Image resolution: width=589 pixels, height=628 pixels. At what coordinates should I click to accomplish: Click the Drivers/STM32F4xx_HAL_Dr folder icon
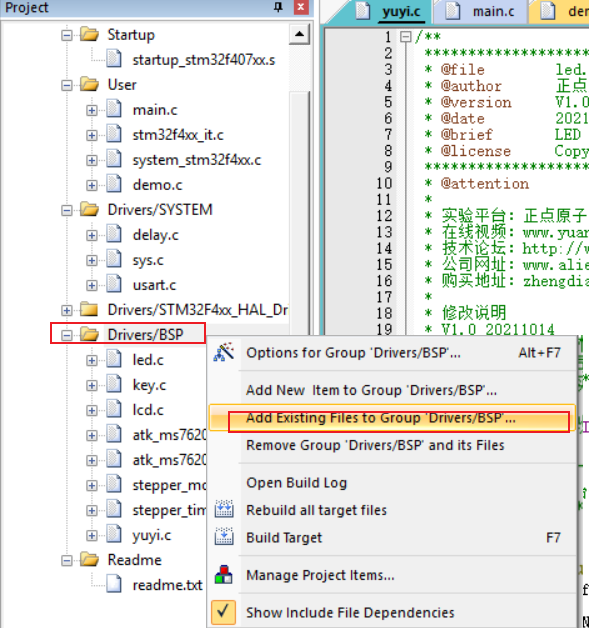89,310
